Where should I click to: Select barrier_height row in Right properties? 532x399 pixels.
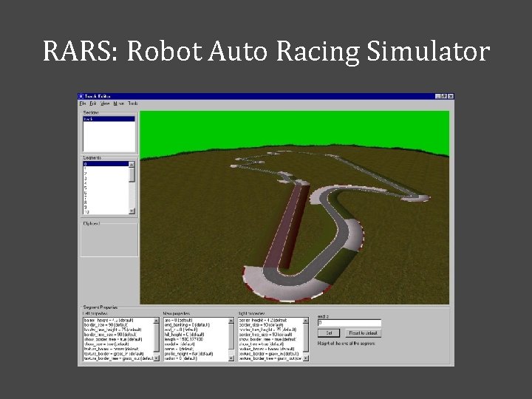(270, 320)
